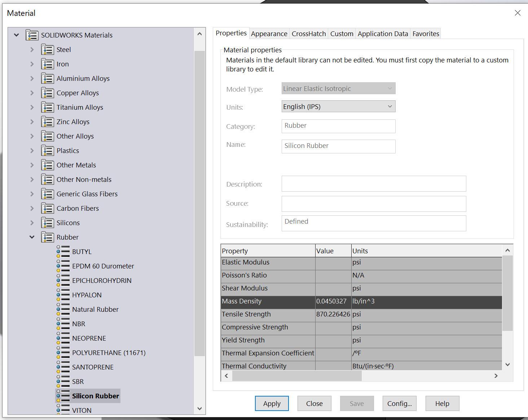The width and height of the screenshot is (528, 420).
Task: Expand the Zinc Alloys category
Action: coord(32,122)
